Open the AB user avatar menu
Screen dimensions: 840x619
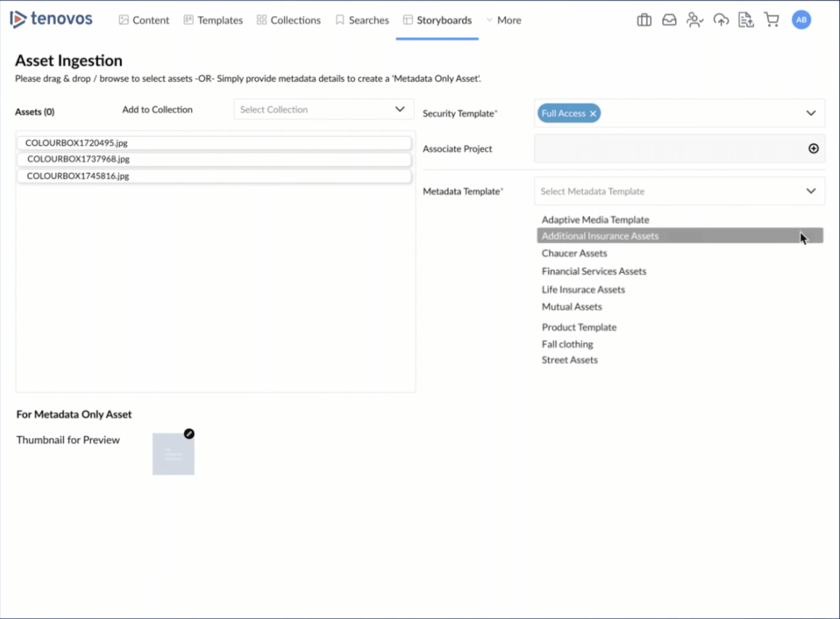pyautogui.click(x=801, y=20)
